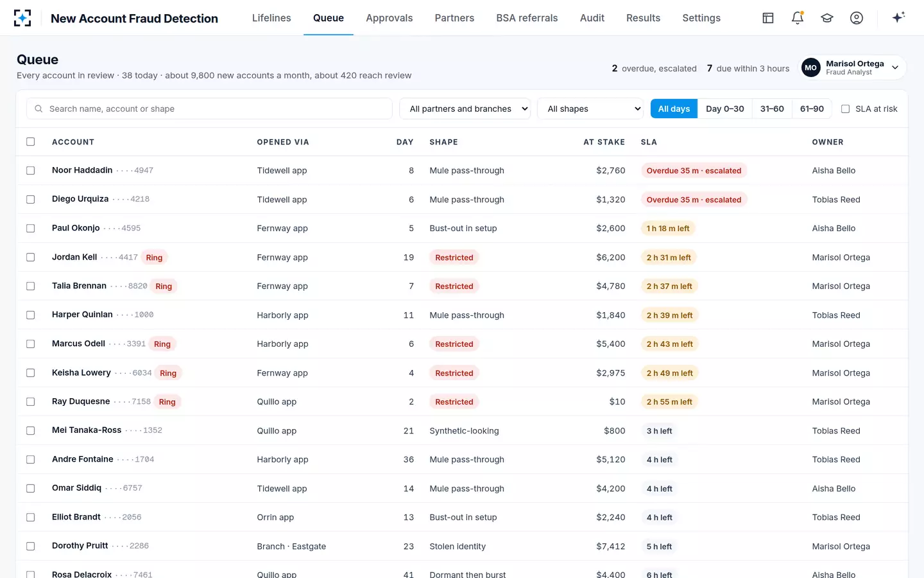Click the Ring tag on Marcus Odell
Image resolution: width=924 pixels, height=578 pixels.
click(162, 344)
